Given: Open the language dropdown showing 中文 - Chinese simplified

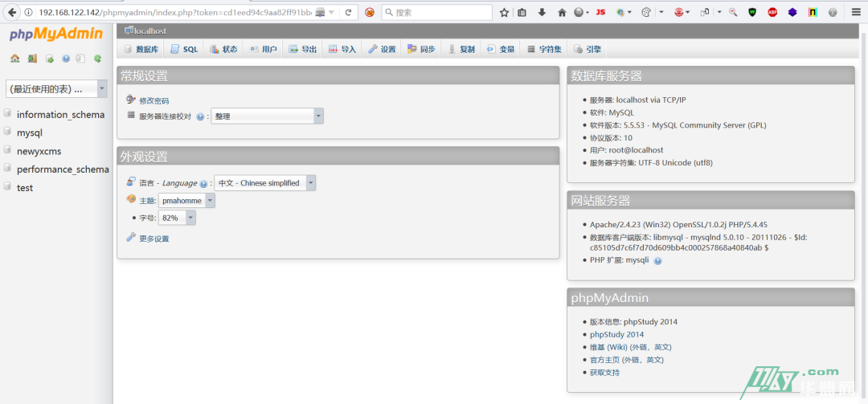Looking at the screenshot, I should (265, 183).
